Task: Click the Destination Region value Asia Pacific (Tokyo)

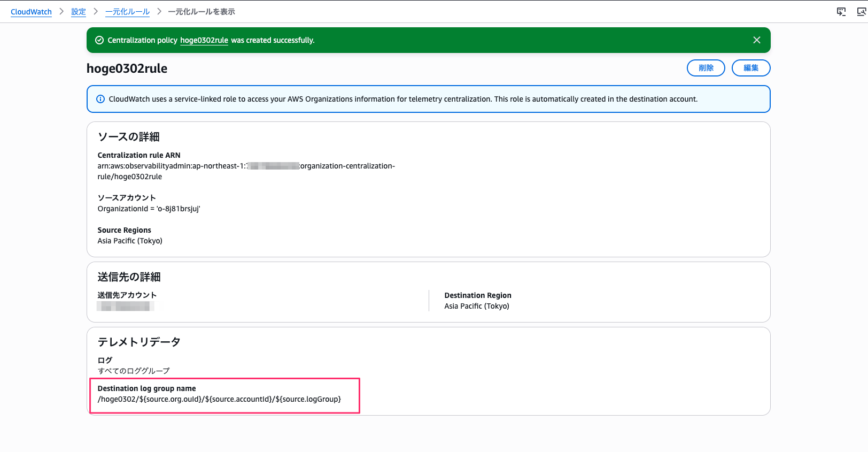Action: [x=477, y=306]
